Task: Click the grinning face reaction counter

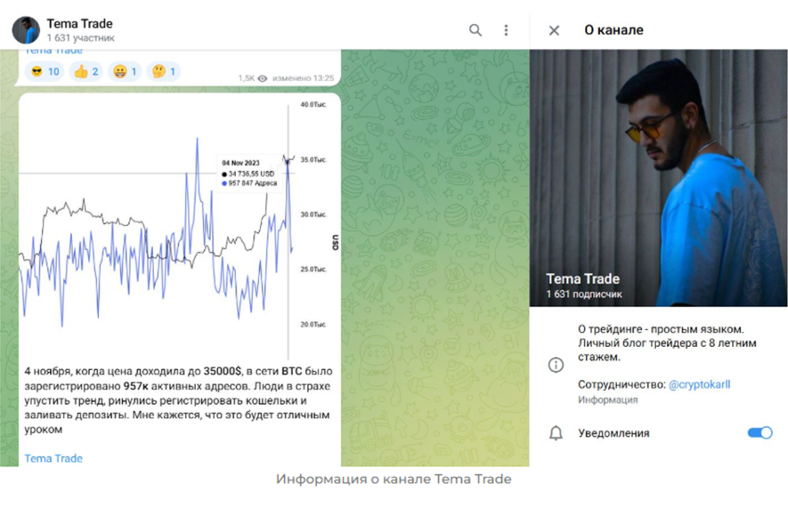Action: [x=119, y=72]
